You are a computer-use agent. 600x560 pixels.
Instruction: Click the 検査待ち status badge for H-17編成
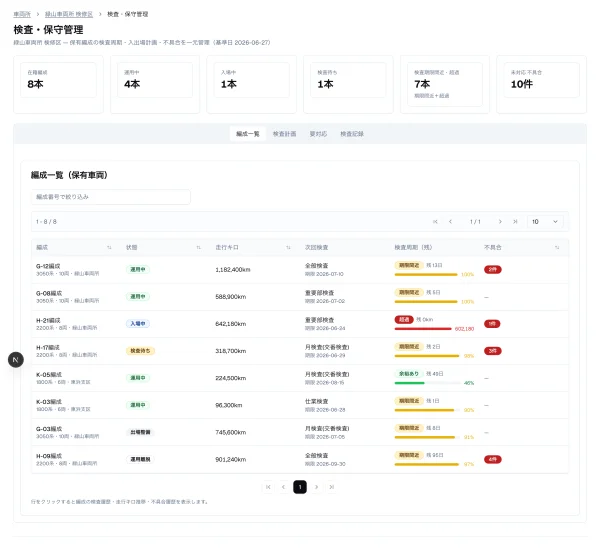tap(140, 351)
